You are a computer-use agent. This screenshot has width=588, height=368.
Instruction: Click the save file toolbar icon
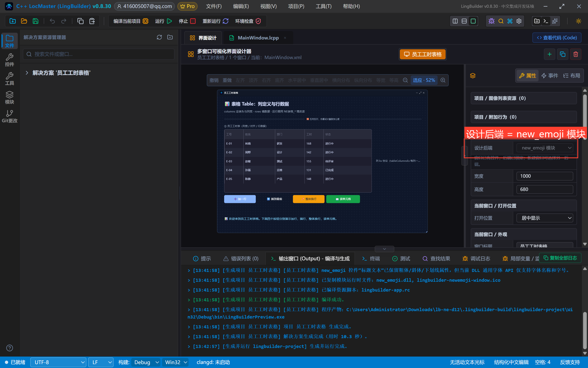click(36, 21)
